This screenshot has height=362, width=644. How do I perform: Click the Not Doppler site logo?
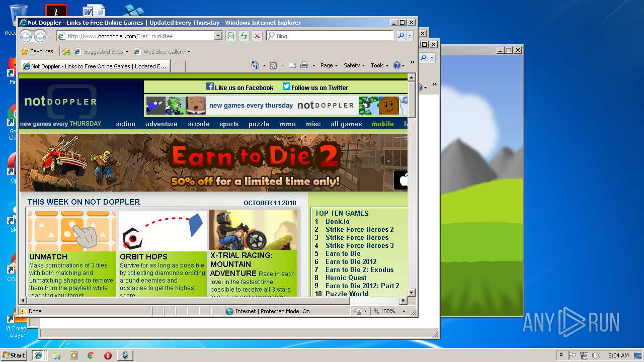[x=60, y=101]
